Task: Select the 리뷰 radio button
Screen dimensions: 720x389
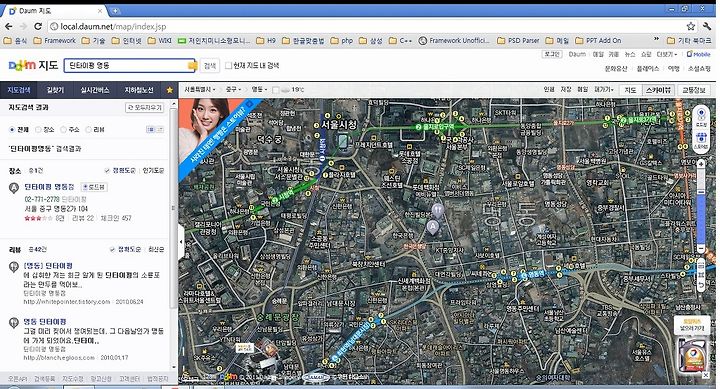Action: (88, 130)
